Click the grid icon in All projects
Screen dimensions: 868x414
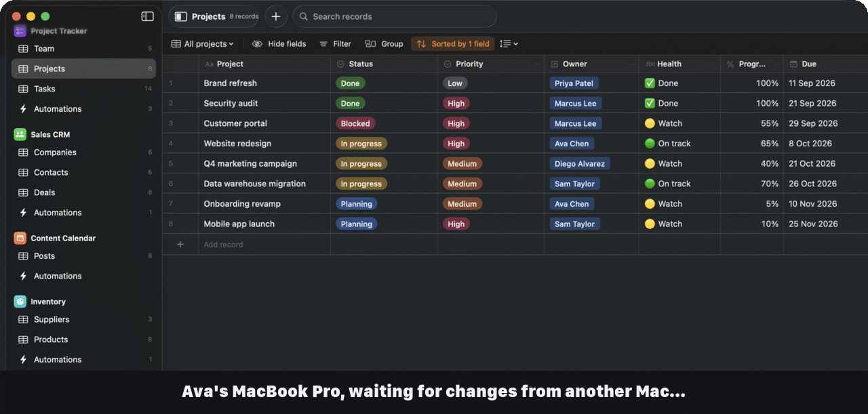(176, 43)
